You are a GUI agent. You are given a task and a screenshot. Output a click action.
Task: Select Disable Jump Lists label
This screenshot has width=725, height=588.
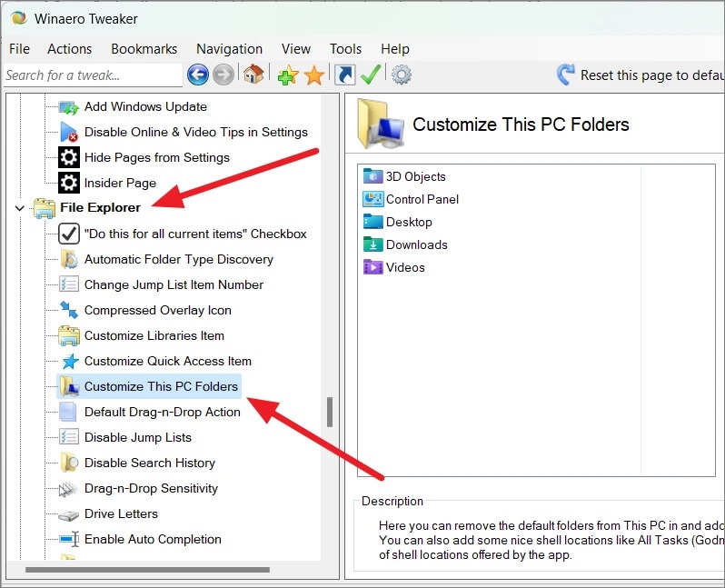(138, 437)
